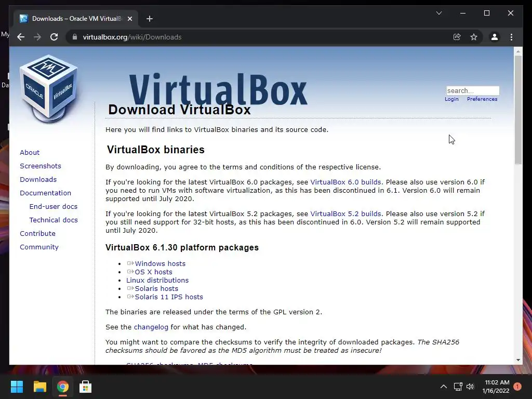Viewport: 532px width, 399px height.
Task: View site information padlock icon
Action: 75,37
